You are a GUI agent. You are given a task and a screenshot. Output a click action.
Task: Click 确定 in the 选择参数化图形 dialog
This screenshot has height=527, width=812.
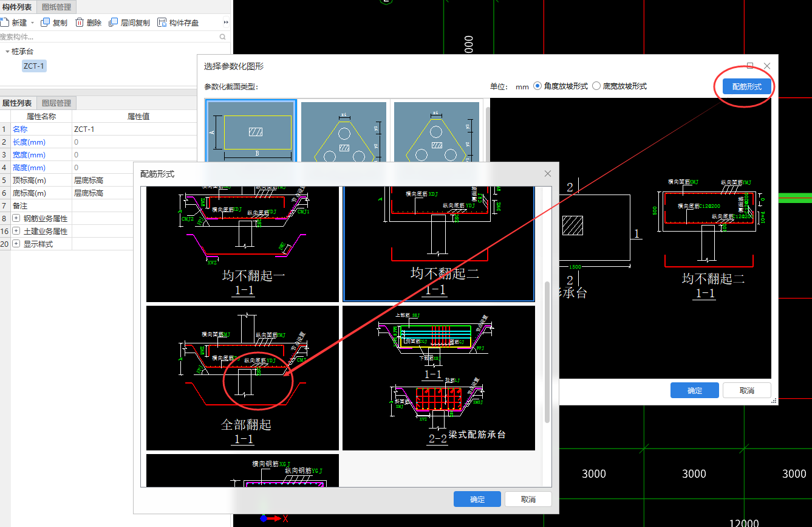(695, 390)
